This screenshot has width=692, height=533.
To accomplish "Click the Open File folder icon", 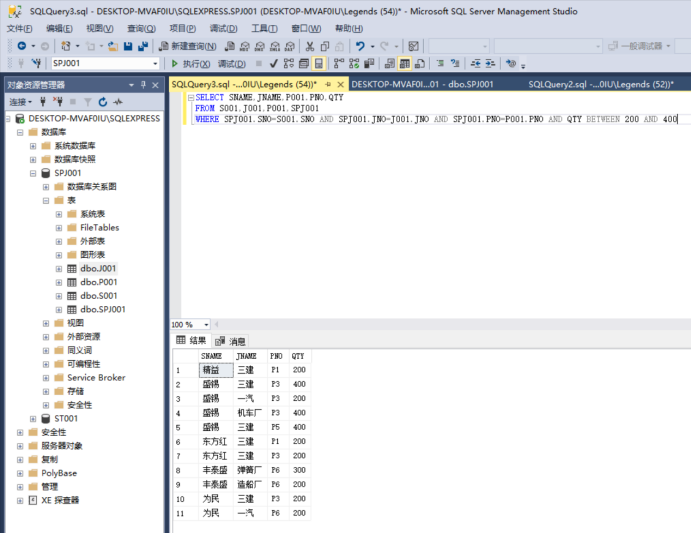I will click(113, 46).
